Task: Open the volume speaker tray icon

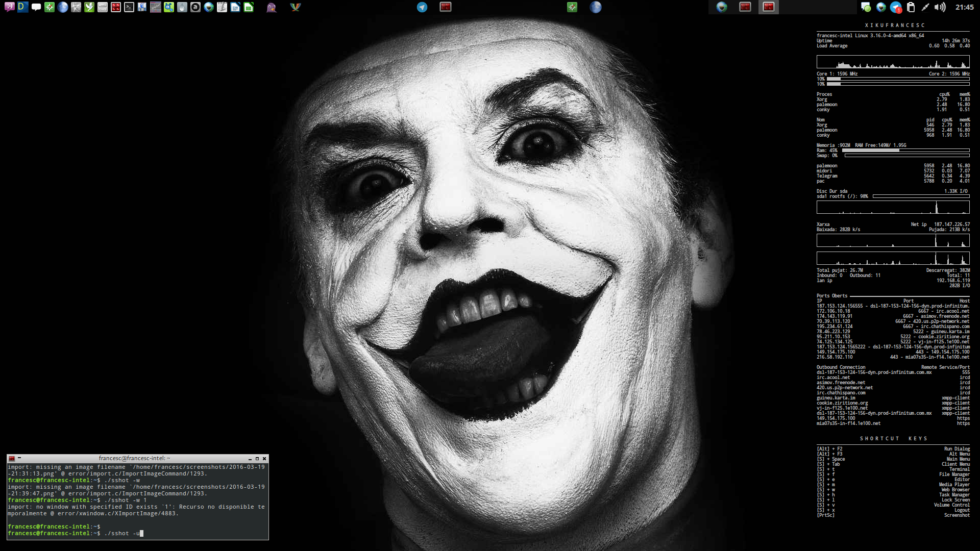Action: 940,7
